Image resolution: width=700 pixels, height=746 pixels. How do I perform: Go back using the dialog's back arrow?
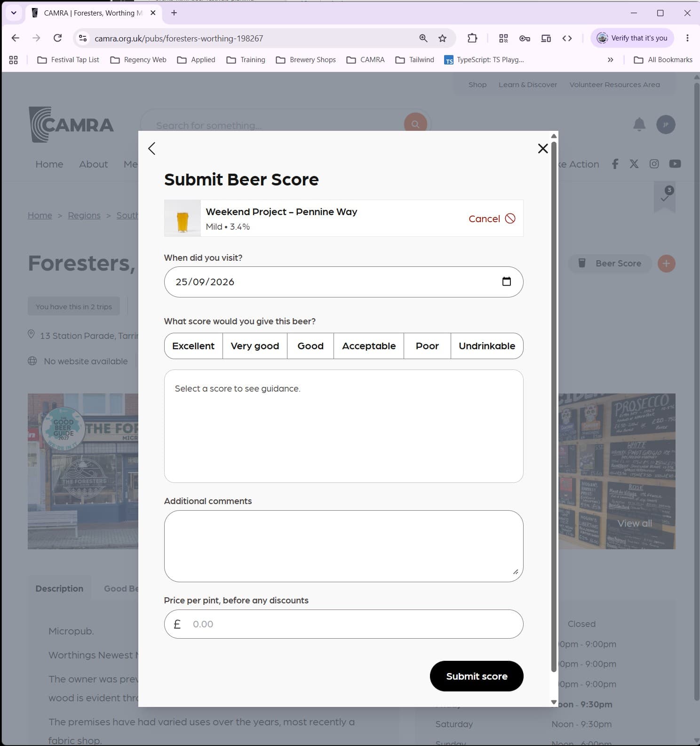tap(151, 149)
